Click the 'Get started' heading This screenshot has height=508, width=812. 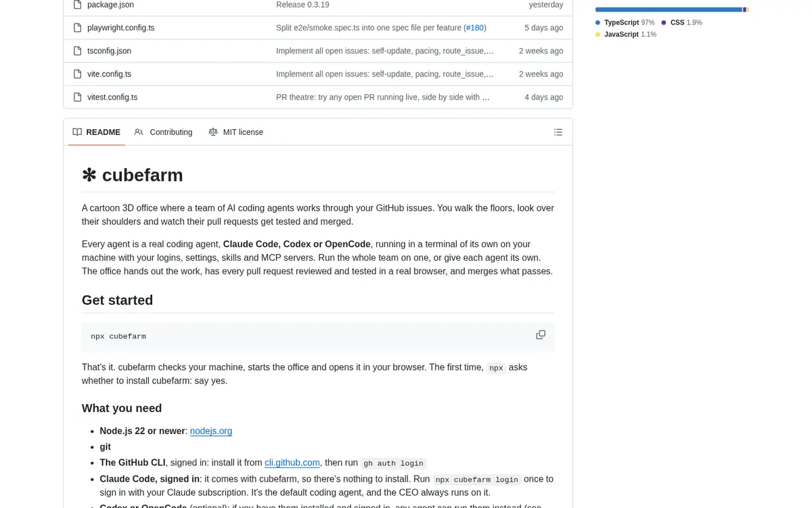coord(117,300)
